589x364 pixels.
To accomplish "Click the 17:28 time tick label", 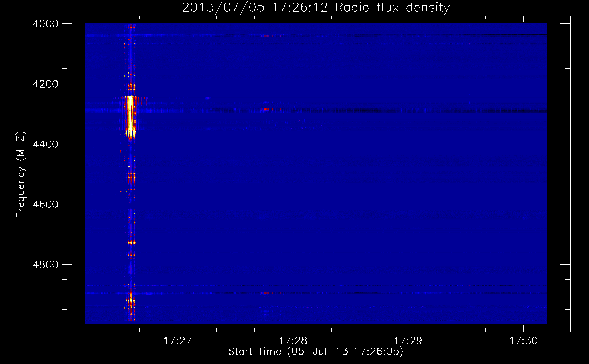I will [293, 341].
